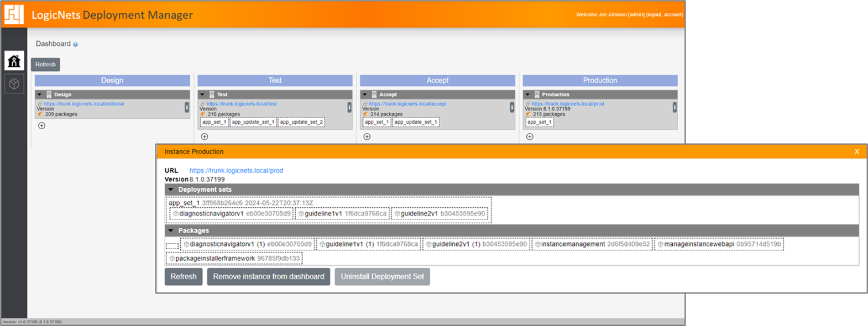This screenshot has height=326, width=868.
Task: Select app_set_1 in Production instance
Action: pos(540,122)
